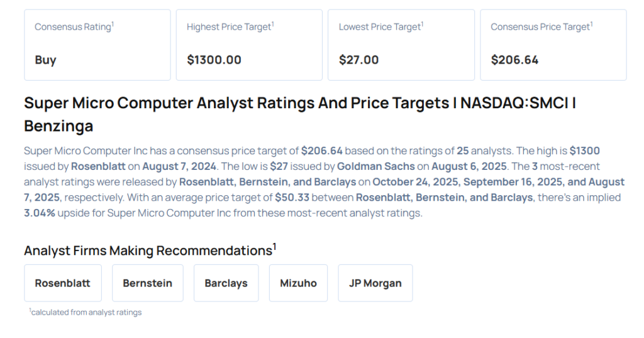The width and height of the screenshot is (644, 338).
Task: Select the Lowest Price Target card
Action: 401,44
